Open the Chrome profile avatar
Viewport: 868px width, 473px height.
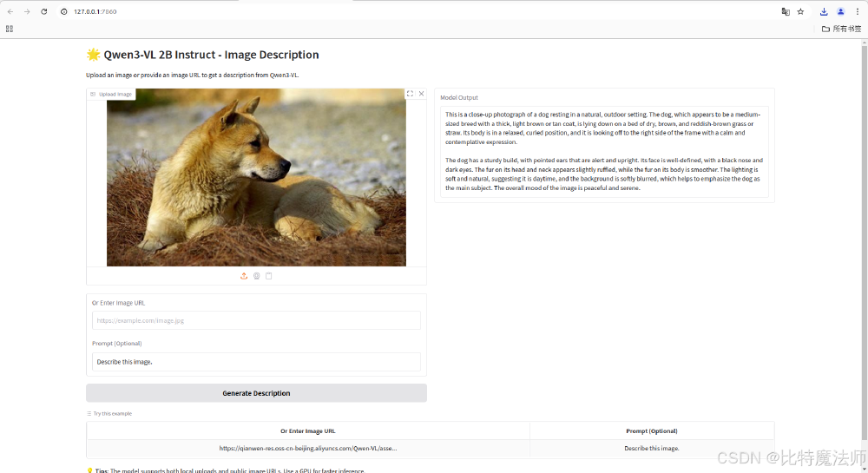click(840, 11)
